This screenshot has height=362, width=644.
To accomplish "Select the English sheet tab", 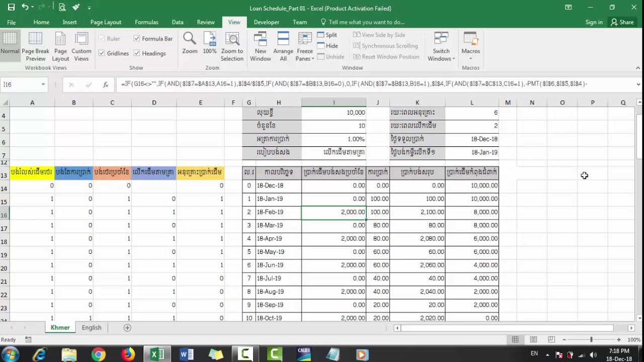I will (92, 328).
